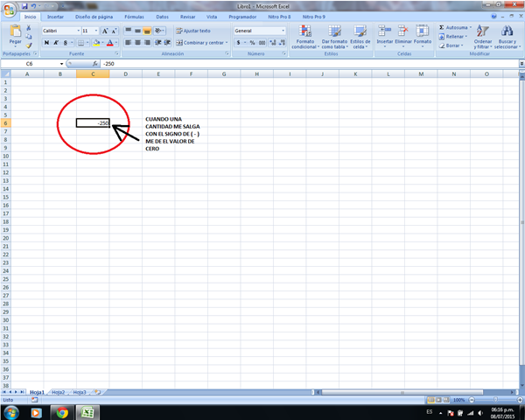The image size is (525, 420).
Task: Click the text orientation icon
Action: [159, 31]
